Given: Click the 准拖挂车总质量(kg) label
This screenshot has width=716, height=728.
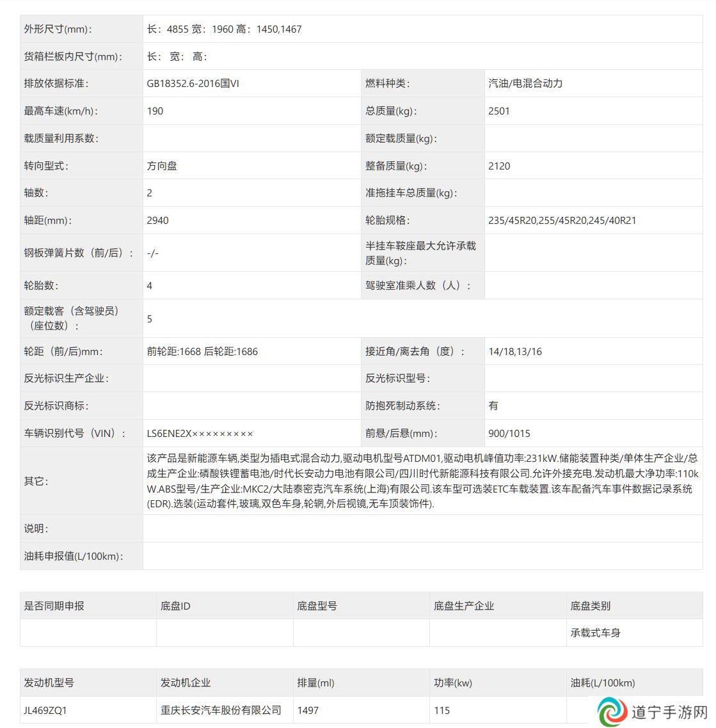Looking at the screenshot, I should tap(411, 193).
